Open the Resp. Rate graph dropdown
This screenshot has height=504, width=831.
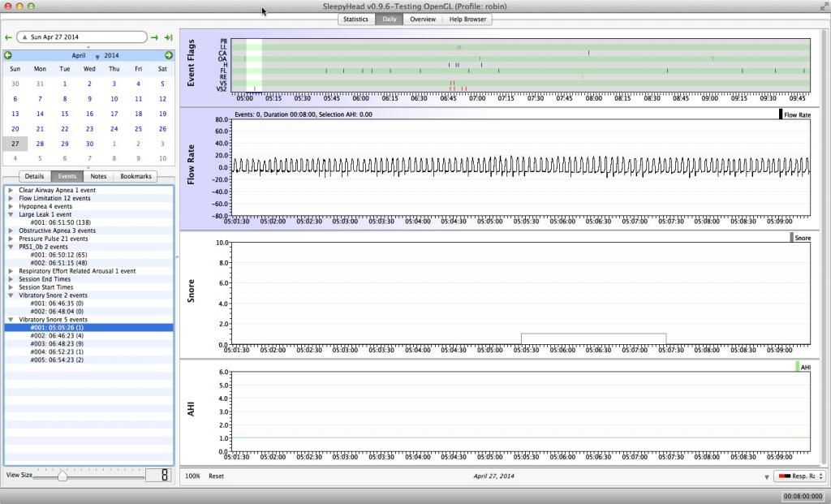(x=799, y=476)
